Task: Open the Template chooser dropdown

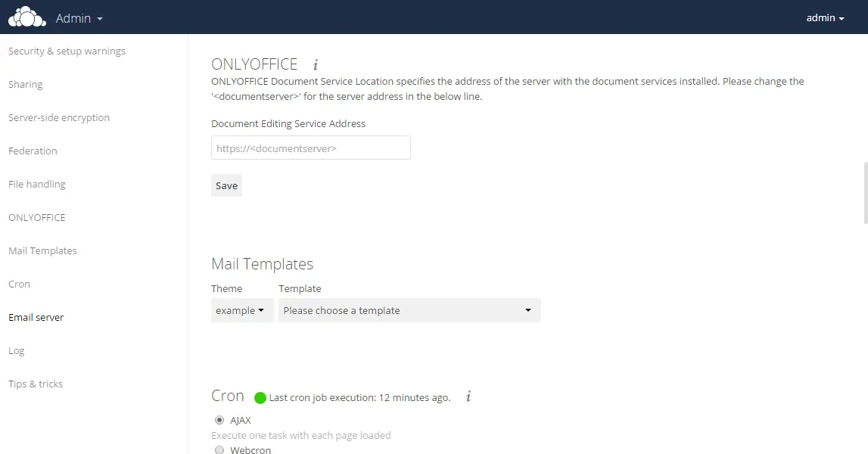Action: pyautogui.click(x=409, y=310)
